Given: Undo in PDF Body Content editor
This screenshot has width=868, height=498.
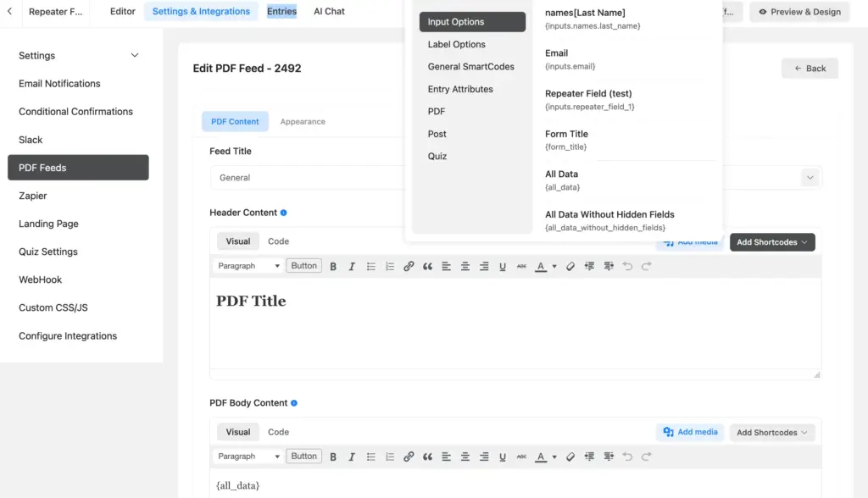Looking at the screenshot, I should coord(627,456).
